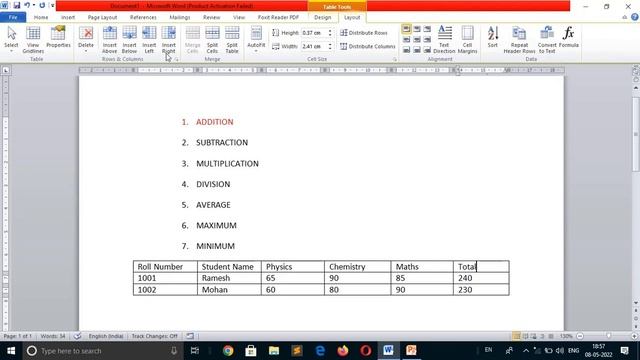
Task: Open the AutoFit dropdown
Action: 256,39
